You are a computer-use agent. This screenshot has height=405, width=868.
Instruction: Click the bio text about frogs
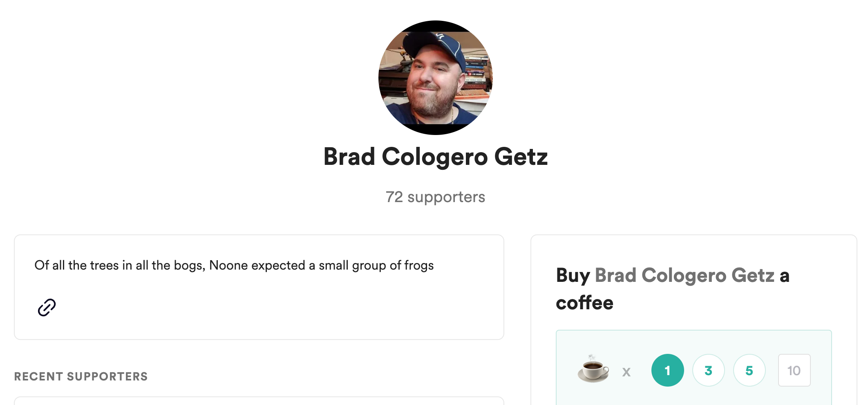(x=234, y=265)
